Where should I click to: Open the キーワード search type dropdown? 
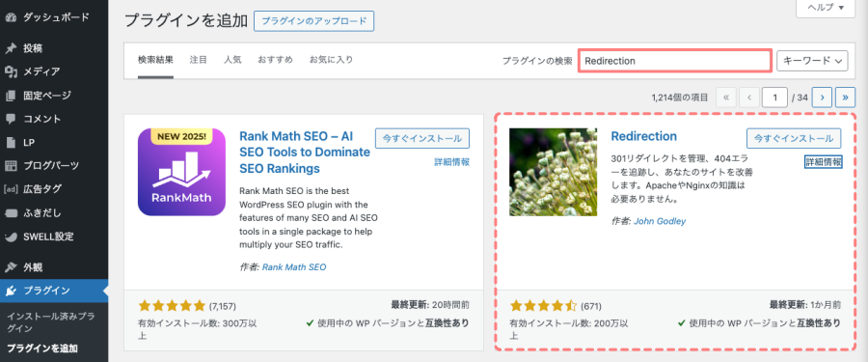[813, 61]
